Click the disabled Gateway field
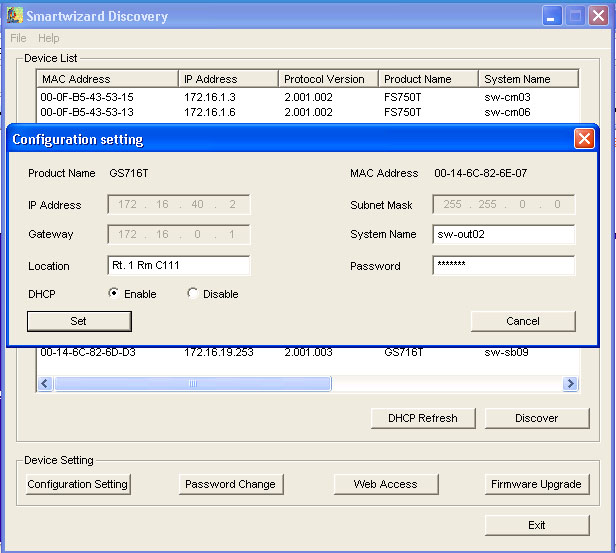Viewport: 616px width, 553px height. pos(179,234)
